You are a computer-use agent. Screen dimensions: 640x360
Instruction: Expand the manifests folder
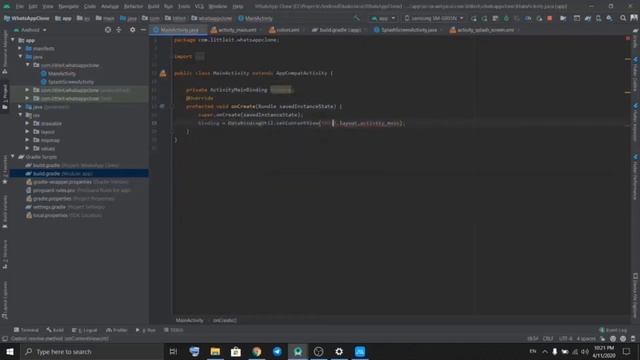pos(20,48)
